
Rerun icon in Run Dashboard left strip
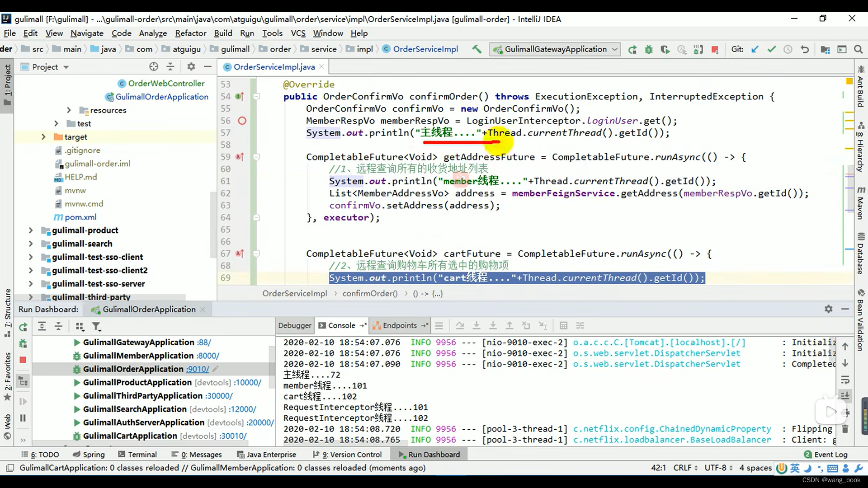pos(23,327)
